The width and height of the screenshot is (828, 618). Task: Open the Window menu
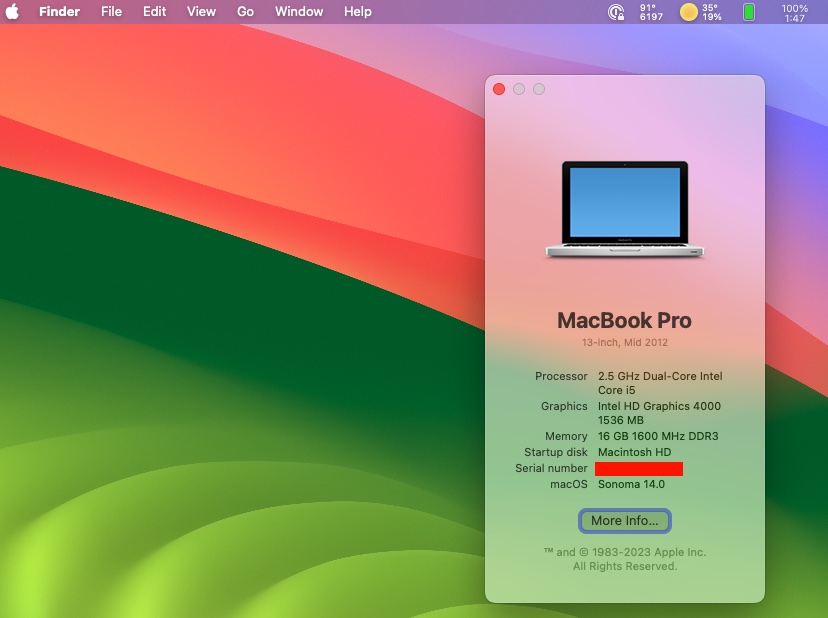(299, 11)
